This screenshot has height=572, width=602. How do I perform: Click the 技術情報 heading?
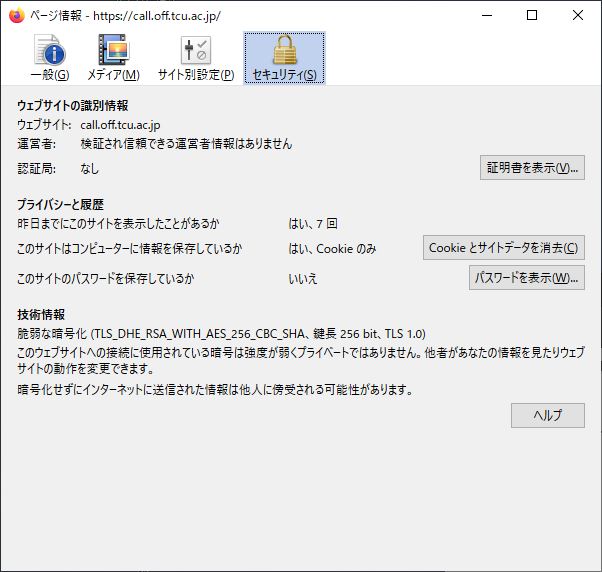point(41,314)
